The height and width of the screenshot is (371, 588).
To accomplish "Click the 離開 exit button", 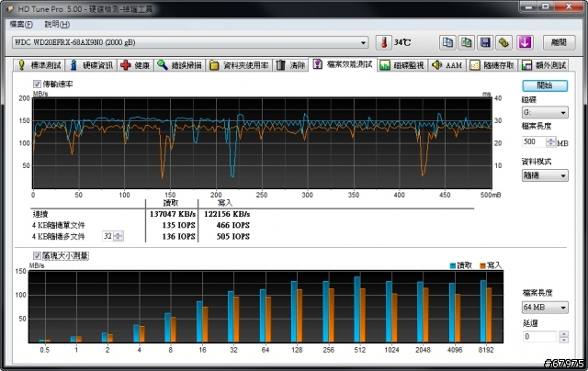I will pos(559,42).
